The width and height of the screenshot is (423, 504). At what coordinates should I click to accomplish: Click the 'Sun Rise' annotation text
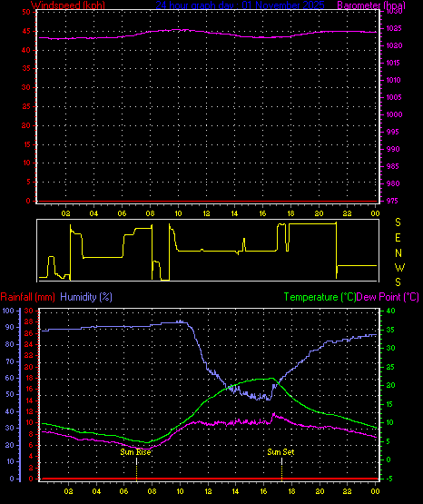[x=135, y=452]
